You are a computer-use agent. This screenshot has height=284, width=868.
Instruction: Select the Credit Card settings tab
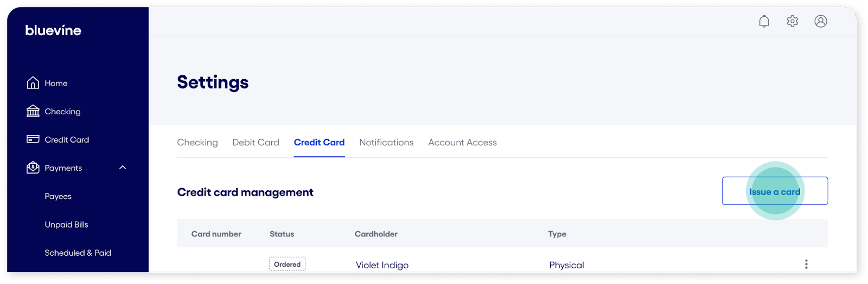coord(319,143)
